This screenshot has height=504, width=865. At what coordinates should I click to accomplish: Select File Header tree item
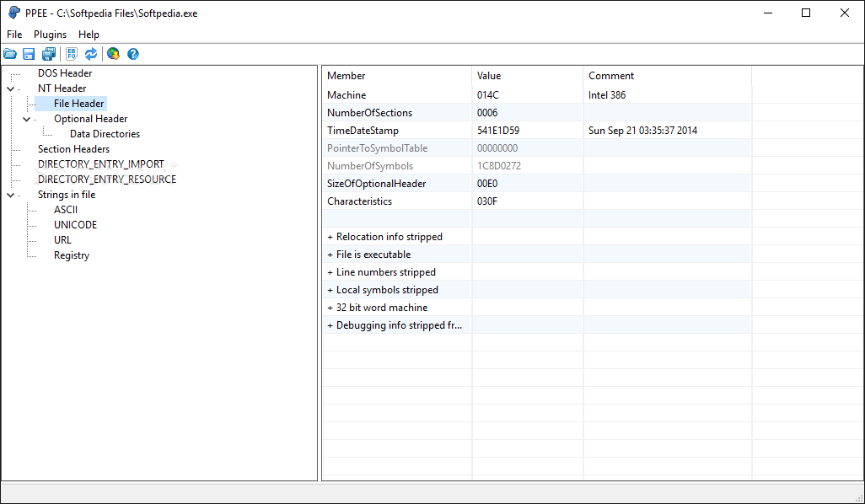pyautogui.click(x=78, y=104)
